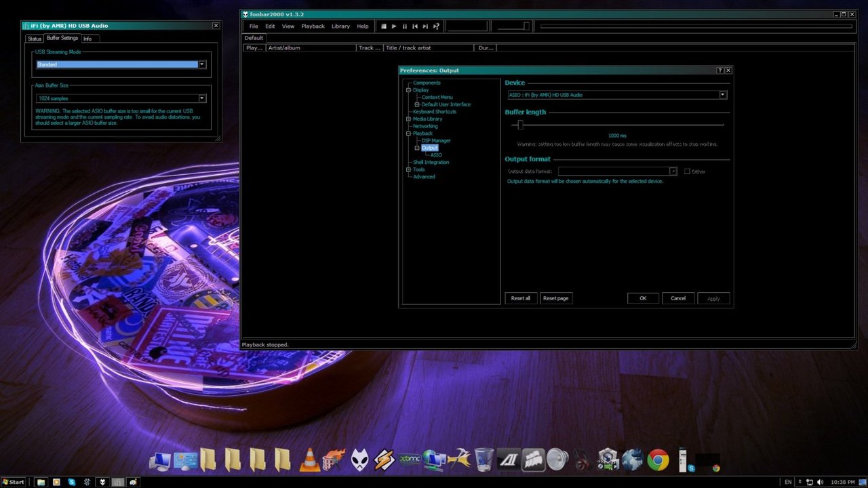Open the globe icon in the dock
The height and width of the screenshot is (488, 868).
coord(632,460)
